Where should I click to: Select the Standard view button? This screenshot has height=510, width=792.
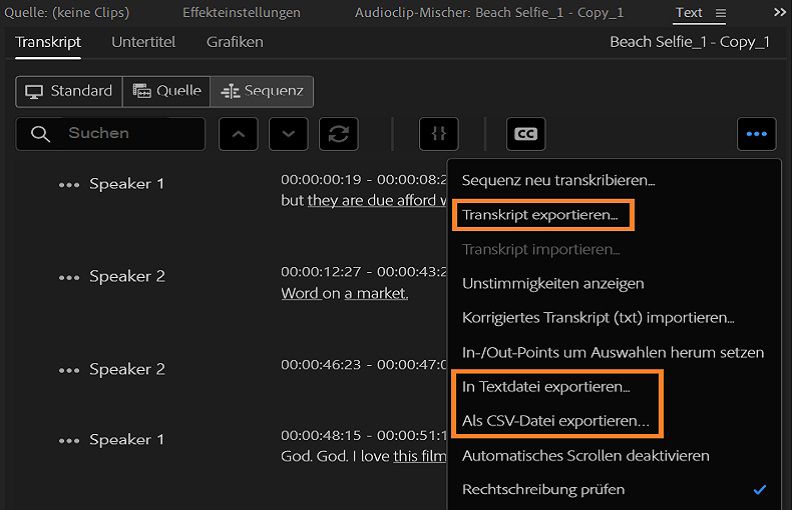[x=69, y=91]
